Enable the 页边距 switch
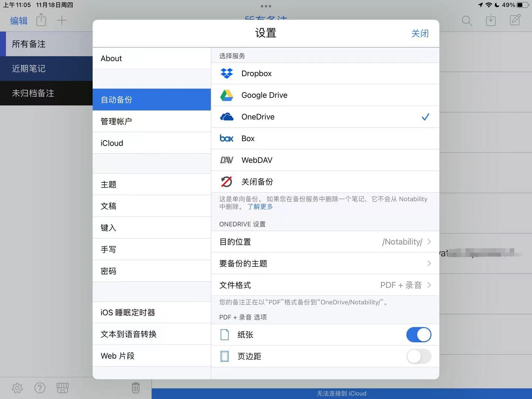This screenshot has width=532, height=399. pos(418,356)
